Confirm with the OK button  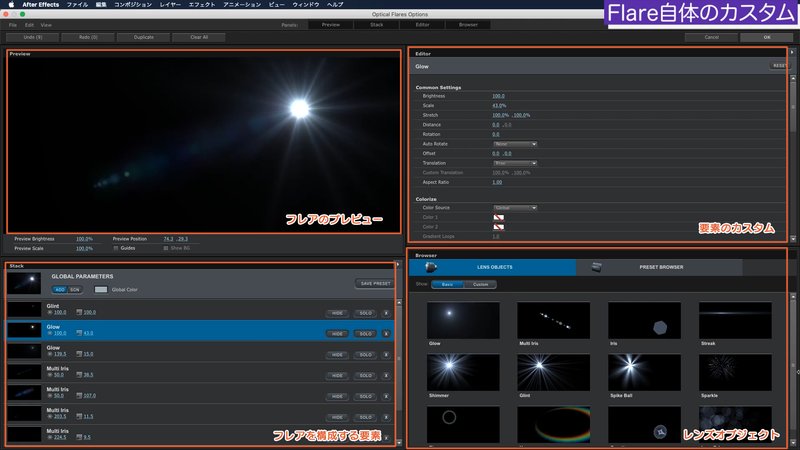pos(767,37)
